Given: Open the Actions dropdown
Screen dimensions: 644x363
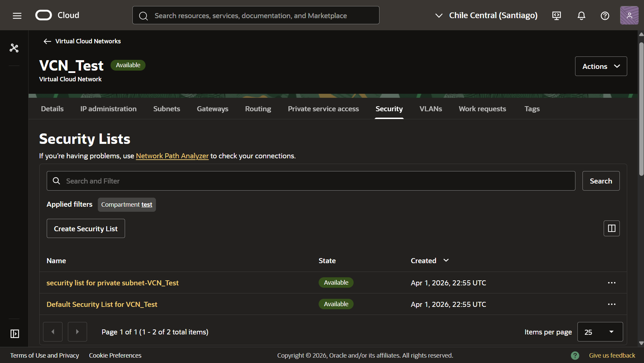Looking at the screenshot, I should (x=601, y=66).
